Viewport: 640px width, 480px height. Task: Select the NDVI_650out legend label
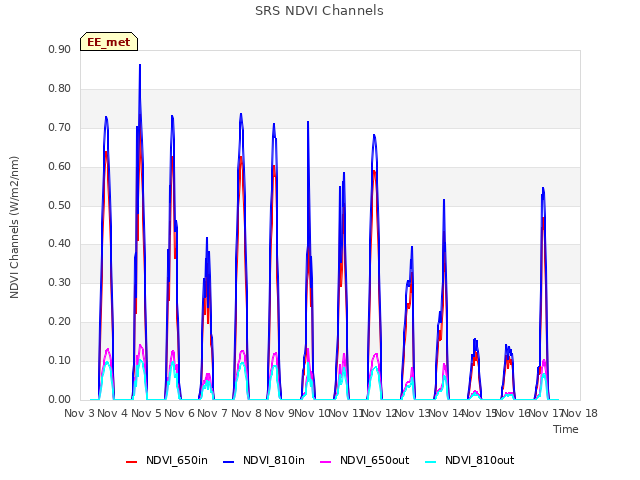tap(375, 460)
